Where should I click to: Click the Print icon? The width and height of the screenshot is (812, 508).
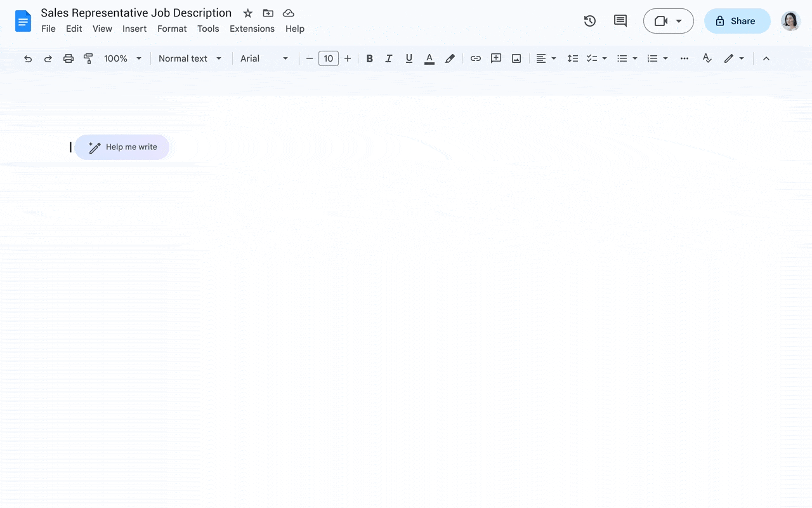click(68, 58)
